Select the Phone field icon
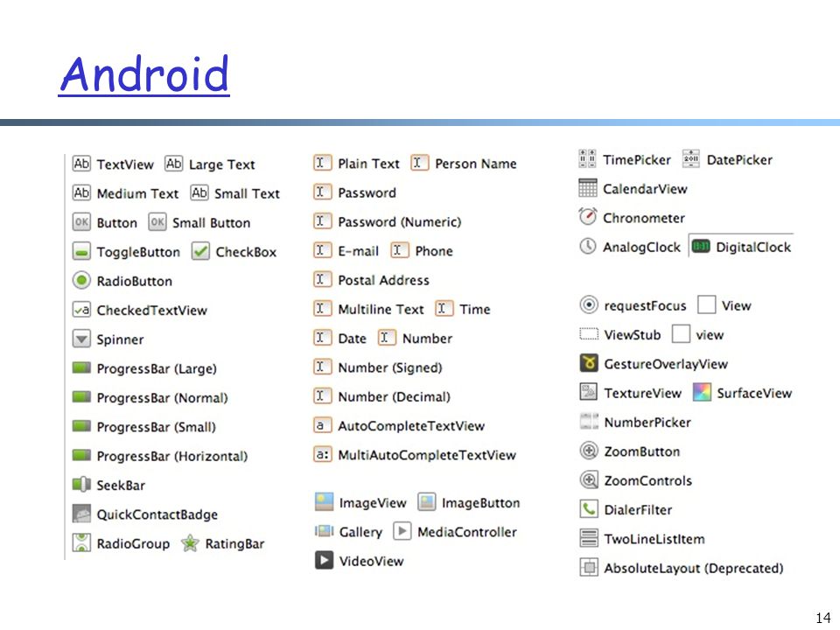Screen dimensions: 840x630 tap(400, 250)
